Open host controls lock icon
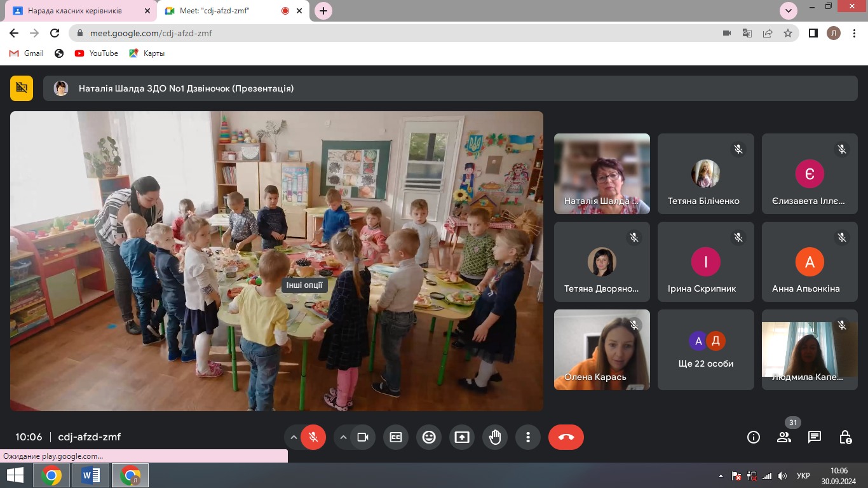 click(x=845, y=437)
